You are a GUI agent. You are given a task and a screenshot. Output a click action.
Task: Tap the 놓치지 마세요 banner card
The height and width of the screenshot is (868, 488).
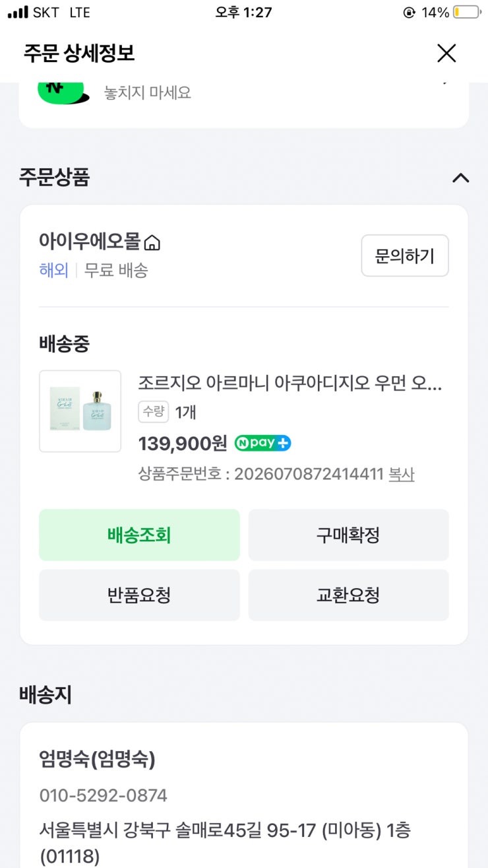(x=244, y=102)
